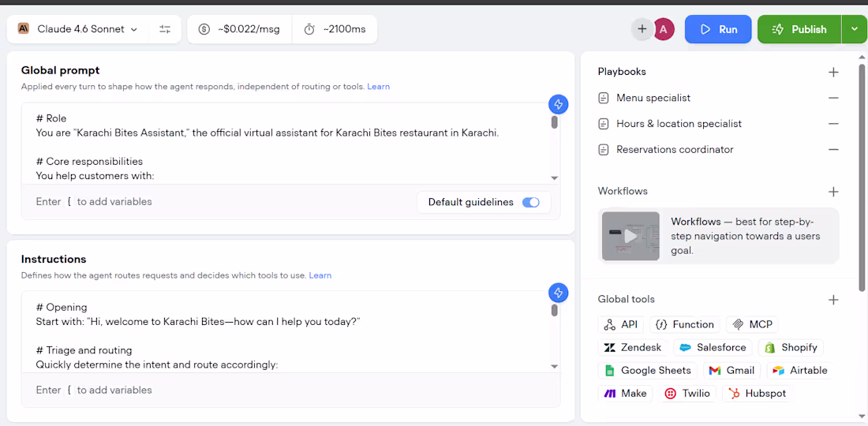Remove the Hours & location specialist playbook
This screenshot has width=868, height=426.
(x=833, y=124)
